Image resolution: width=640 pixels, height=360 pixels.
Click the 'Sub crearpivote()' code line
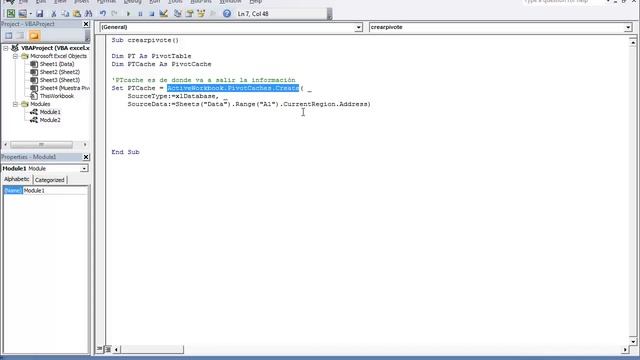tap(145, 40)
